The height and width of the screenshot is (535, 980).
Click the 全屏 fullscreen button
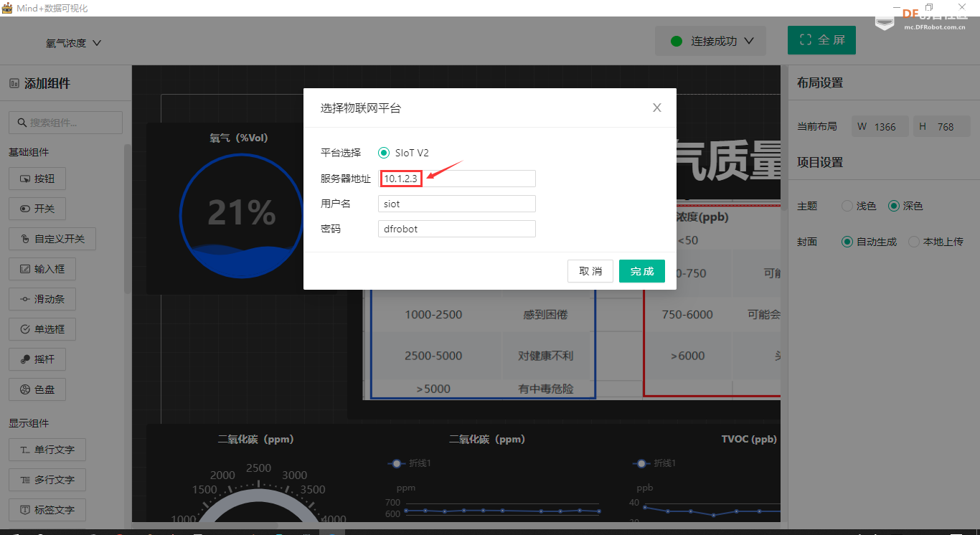click(821, 40)
